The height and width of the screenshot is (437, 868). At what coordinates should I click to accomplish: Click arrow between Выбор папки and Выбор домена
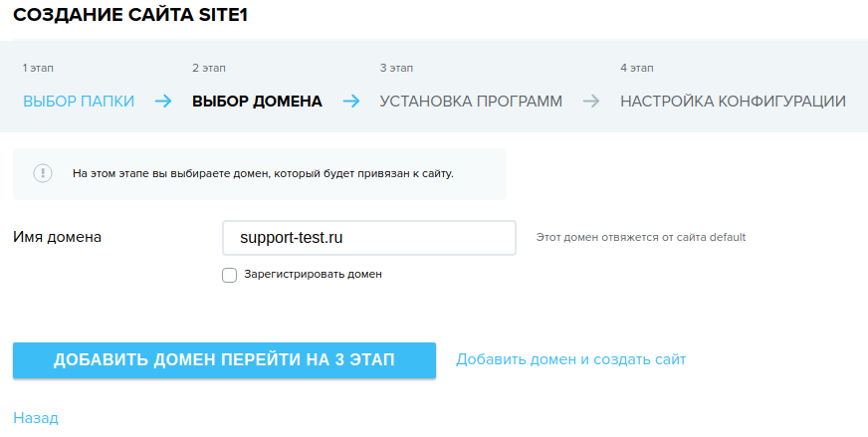click(x=163, y=102)
